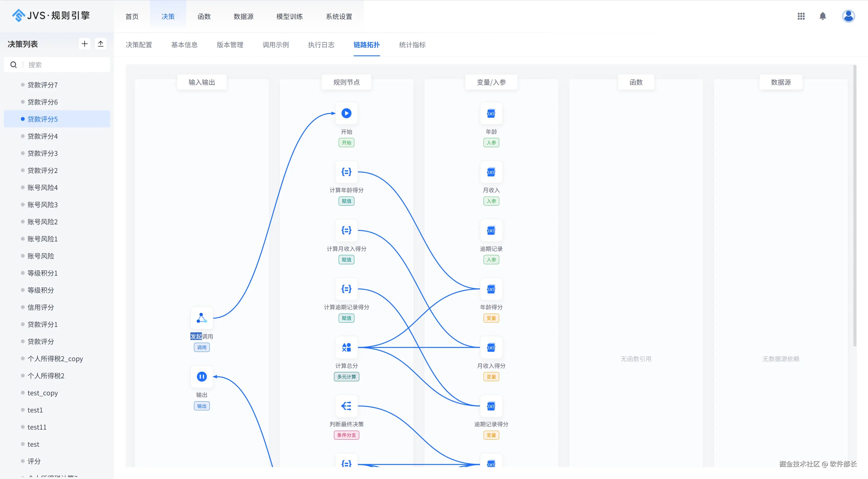Select the 月收入 variable icon
Viewport: 868px width, 479px height.
point(491,172)
